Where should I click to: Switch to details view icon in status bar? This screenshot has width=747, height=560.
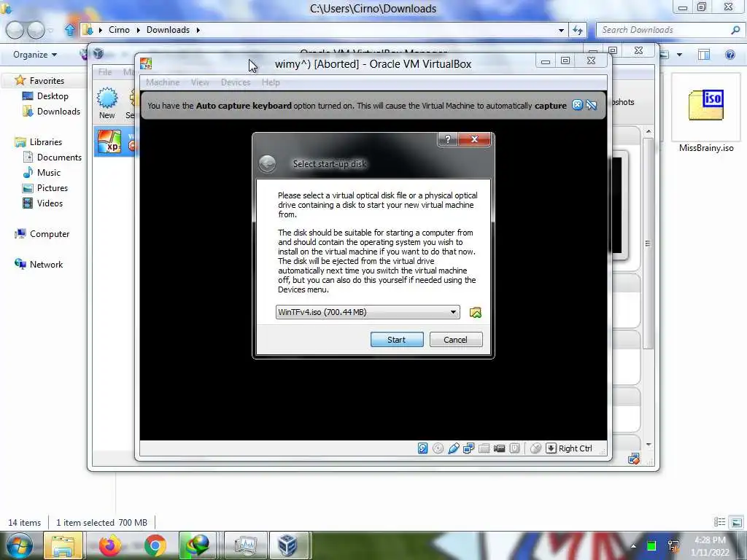tap(719, 522)
